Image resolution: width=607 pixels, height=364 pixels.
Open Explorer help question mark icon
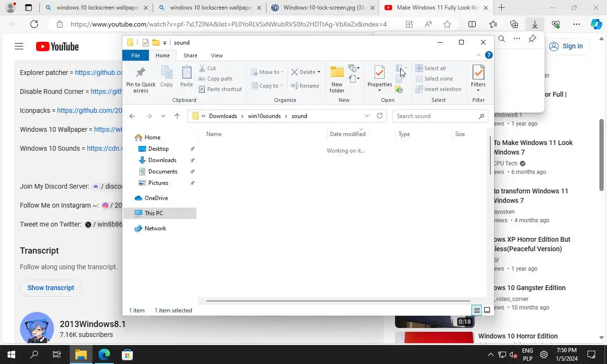[489, 55]
